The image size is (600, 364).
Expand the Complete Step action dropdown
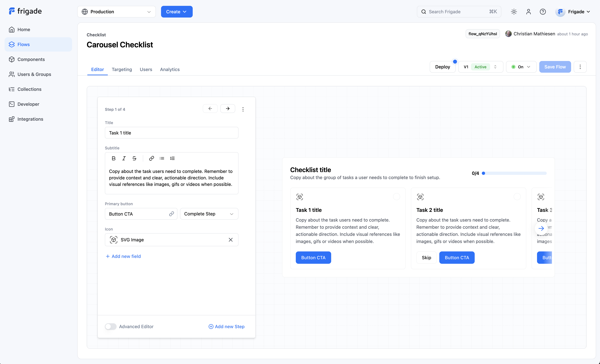tap(209, 214)
